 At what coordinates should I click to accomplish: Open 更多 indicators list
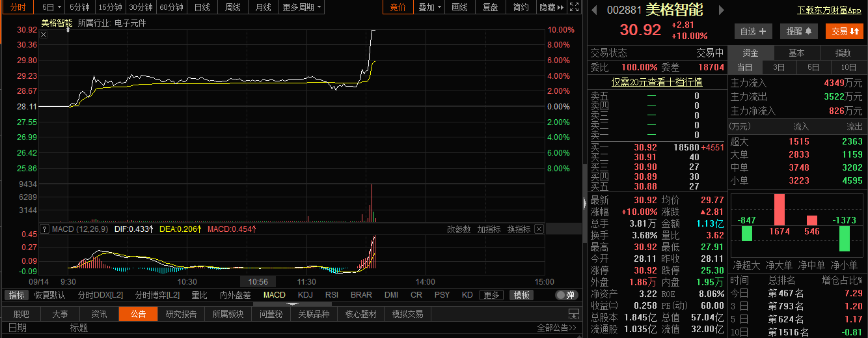[491, 295]
